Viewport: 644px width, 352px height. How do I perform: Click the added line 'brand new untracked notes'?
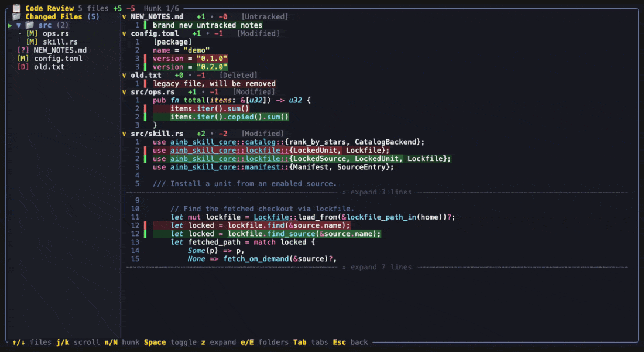coord(207,25)
